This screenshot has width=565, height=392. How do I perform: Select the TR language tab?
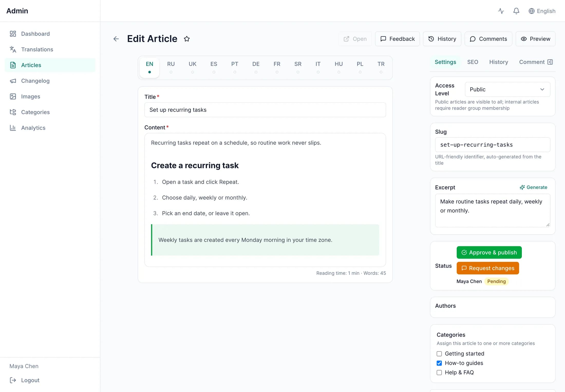(381, 67)
